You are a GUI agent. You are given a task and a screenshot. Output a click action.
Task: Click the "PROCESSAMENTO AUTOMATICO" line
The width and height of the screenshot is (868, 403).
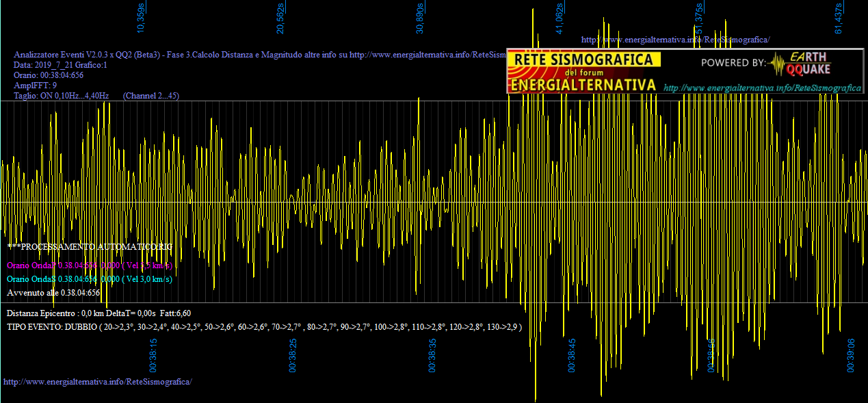90,246
